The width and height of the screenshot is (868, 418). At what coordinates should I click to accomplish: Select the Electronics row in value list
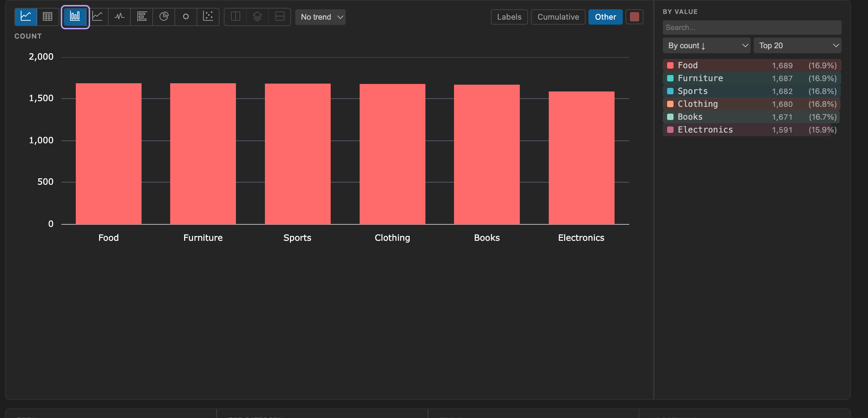point(752,130)
